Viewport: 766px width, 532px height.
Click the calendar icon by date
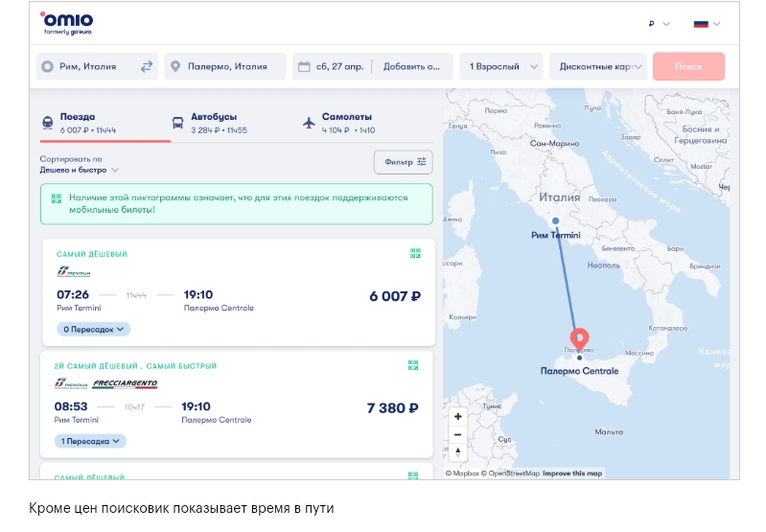[x=305, y=66]
